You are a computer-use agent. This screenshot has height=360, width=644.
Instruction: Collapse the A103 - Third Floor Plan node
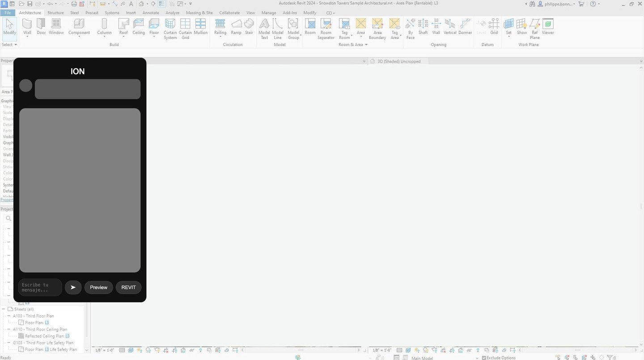(x=8, y=316)
